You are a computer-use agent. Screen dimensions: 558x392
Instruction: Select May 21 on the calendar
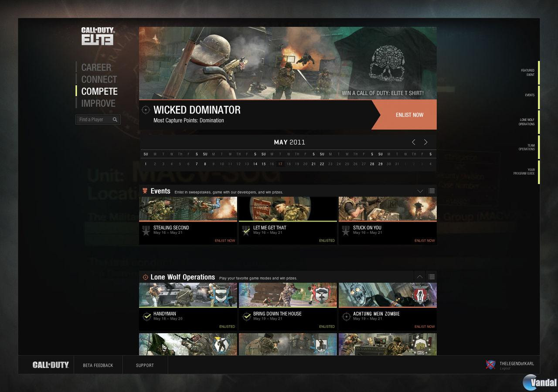point(313,164)
